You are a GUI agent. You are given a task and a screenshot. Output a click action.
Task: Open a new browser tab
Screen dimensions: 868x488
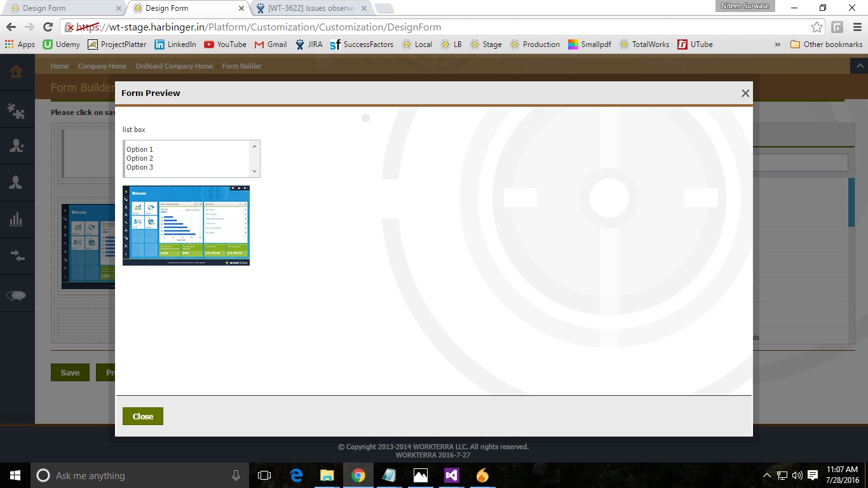click(x=384, y=8)
